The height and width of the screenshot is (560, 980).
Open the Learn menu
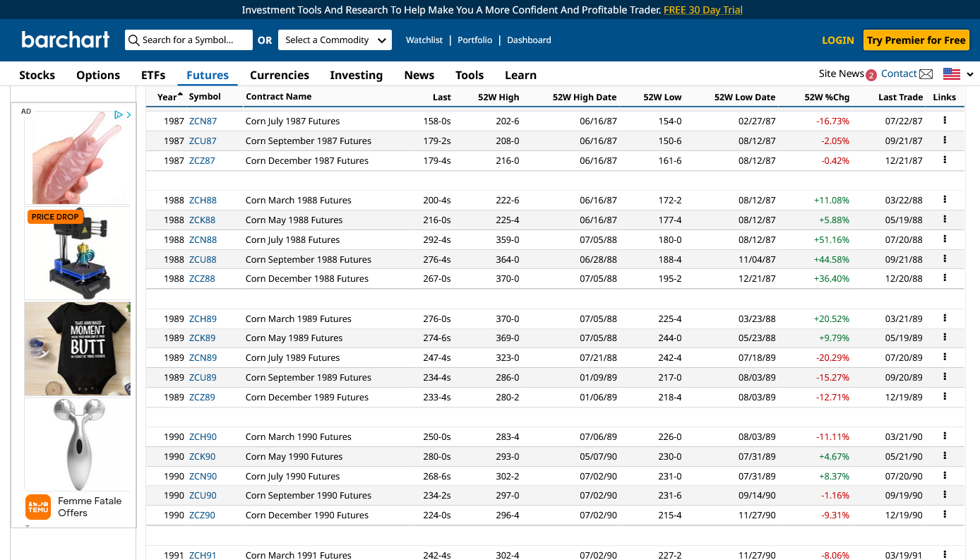(520, 75)
